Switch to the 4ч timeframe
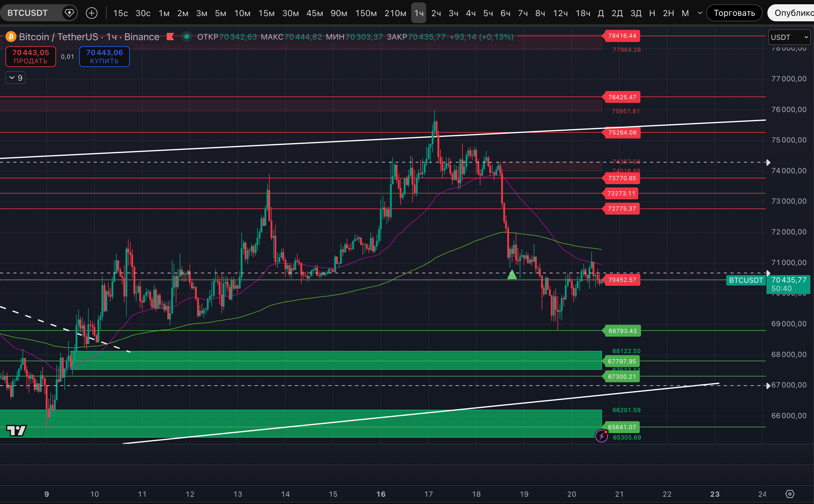This screenshot has height=504, width=814. point(471,13)
